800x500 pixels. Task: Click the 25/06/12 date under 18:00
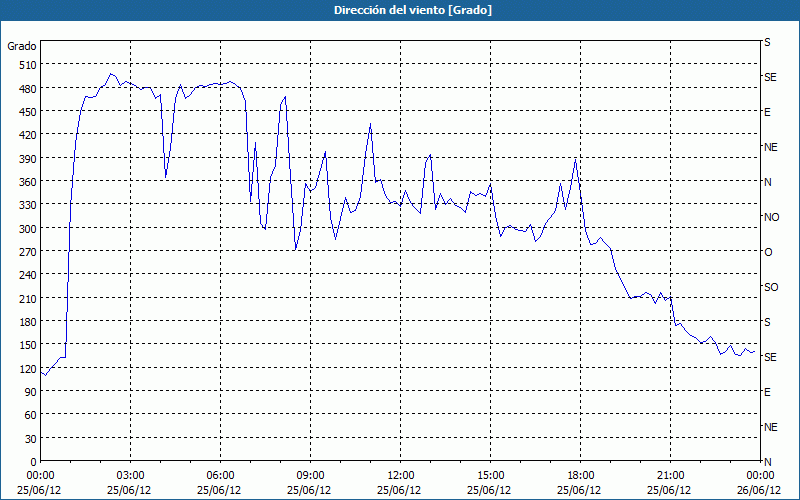click(579, 491)
